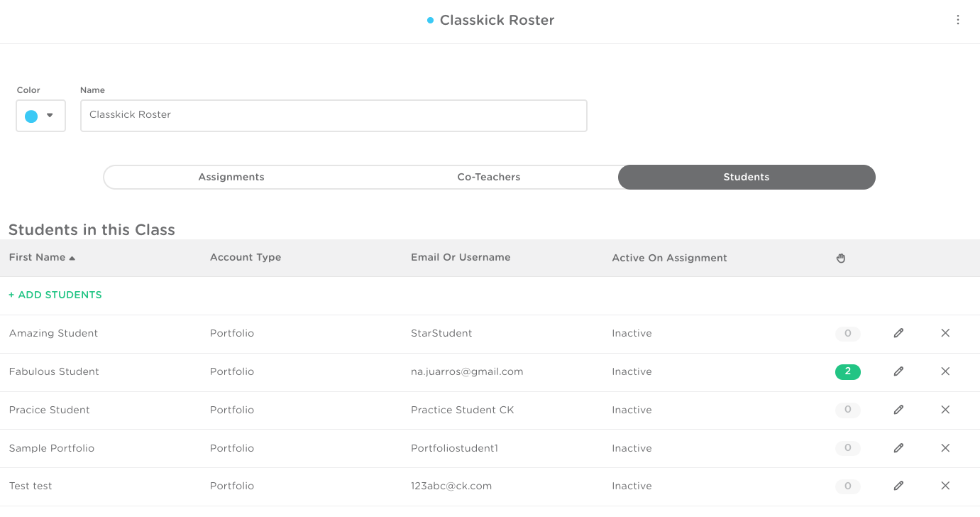Viewport: 980px width, 517px height.
Task: Click Fabulous Student name
Action: click(x=54, y=371)
